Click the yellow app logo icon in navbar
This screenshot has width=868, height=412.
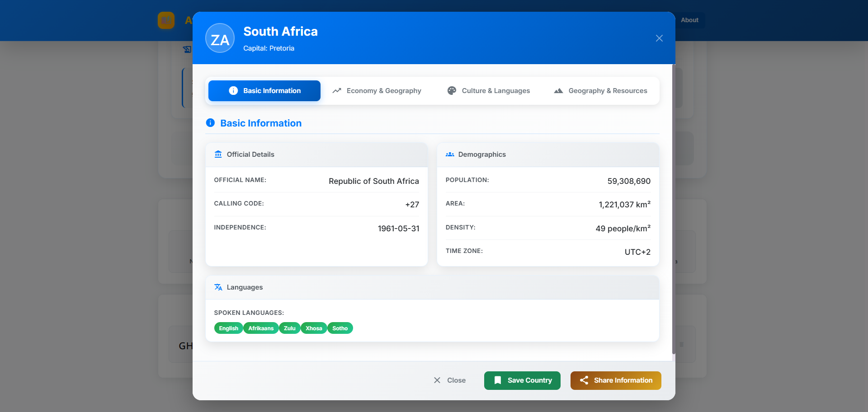point(166,20)
